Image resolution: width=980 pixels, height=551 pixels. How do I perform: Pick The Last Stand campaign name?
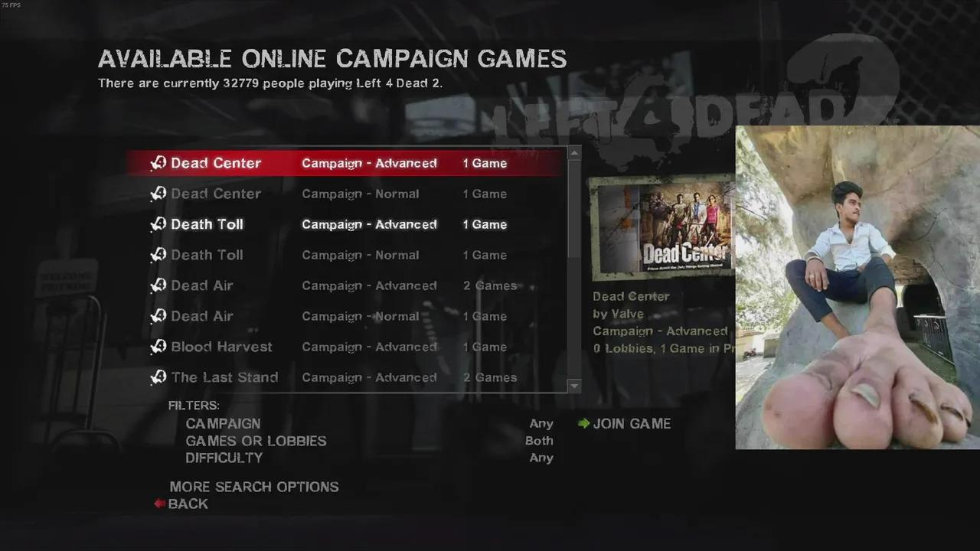point(224,377)
